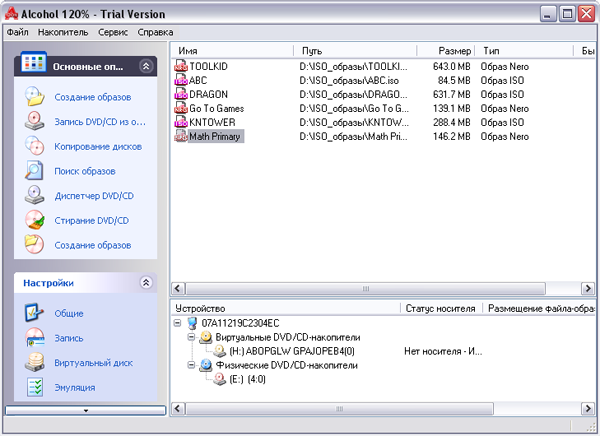Image resolution: width=600 pixels, height=436 pixels.
Task: Click the Диспетчер DVD/CD drive icon
Action: point(34,196)
